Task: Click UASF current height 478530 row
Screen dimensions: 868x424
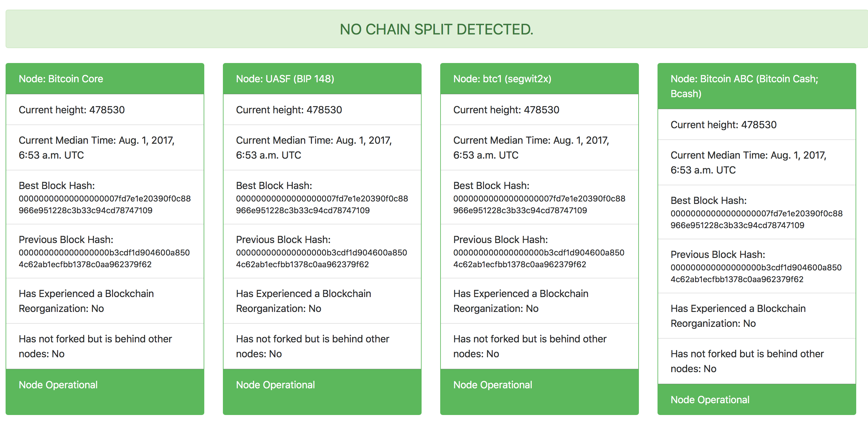Action: [322, 110]
